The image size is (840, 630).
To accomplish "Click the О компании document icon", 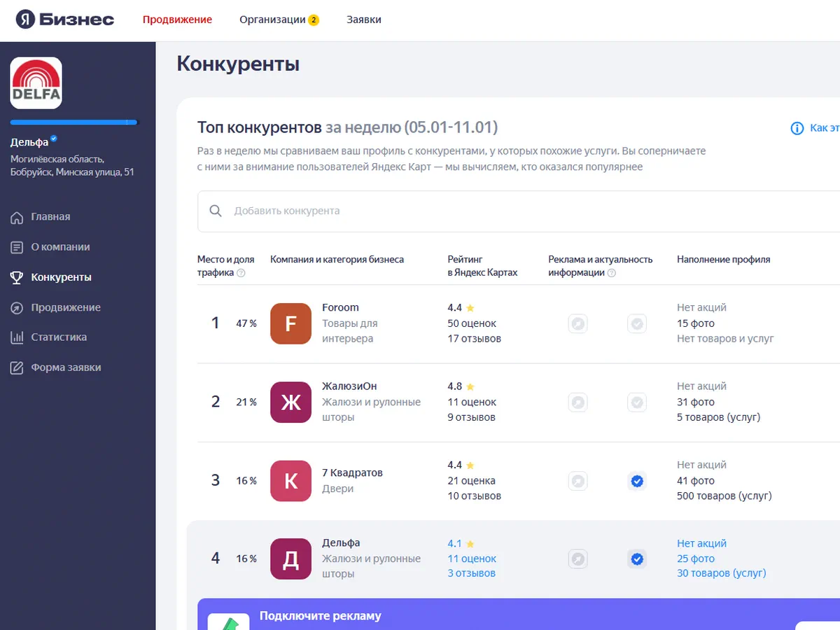I will tap(17, 247).
